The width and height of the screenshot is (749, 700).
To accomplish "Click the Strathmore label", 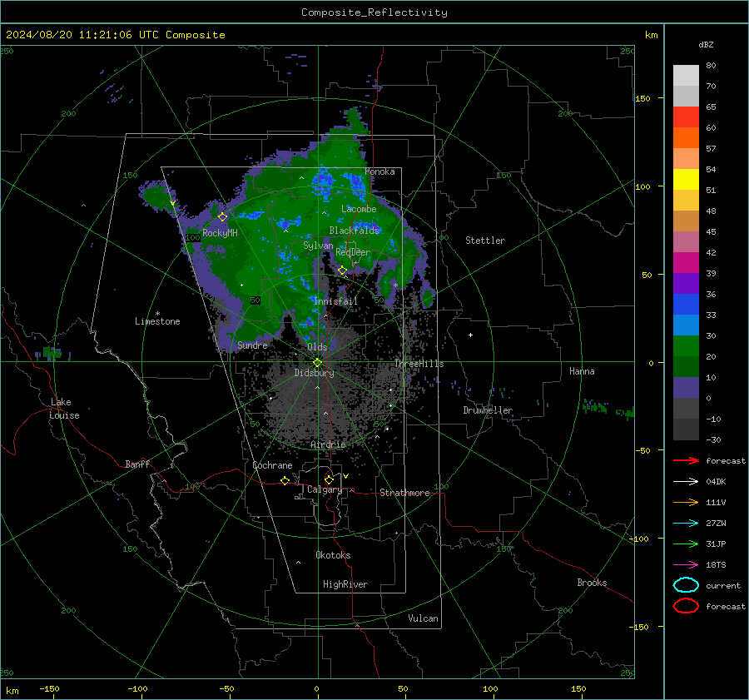I will (x=404, y=493).
